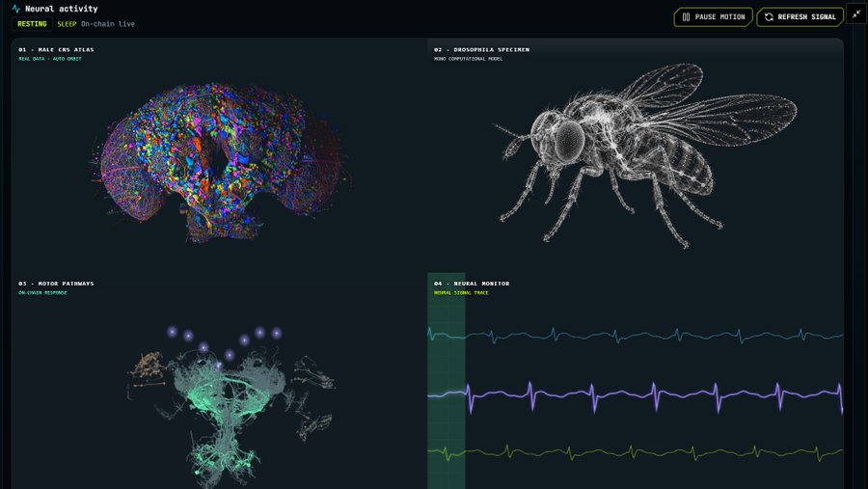Click the 'MONO COMPUTATIONAL MODEL' subtitle

coord(469,59)
